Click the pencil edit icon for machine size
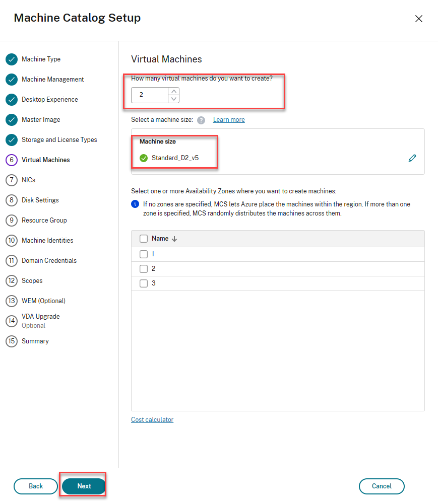Image resolution: width=438 pixels, height=504 pixels. pyautogui.click(x=412, y=158)
